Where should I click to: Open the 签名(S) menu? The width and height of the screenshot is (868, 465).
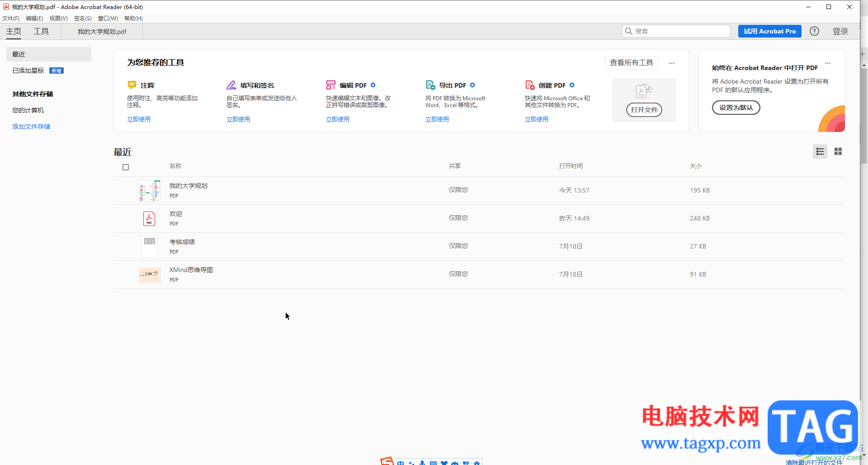click(83, 19)
